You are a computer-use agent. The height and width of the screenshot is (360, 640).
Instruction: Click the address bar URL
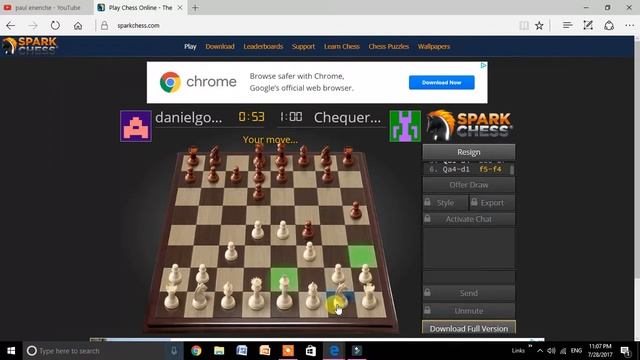138,25
